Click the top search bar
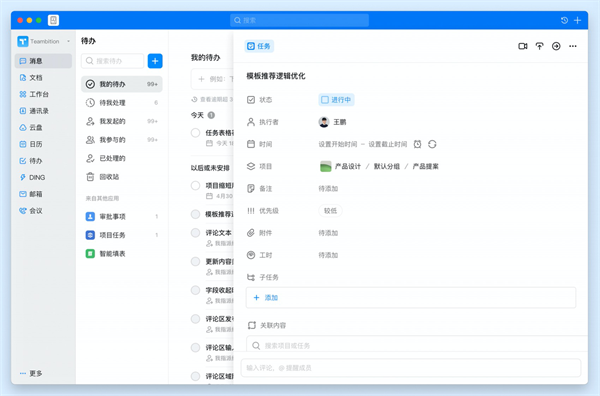 (x=299, y=20)
